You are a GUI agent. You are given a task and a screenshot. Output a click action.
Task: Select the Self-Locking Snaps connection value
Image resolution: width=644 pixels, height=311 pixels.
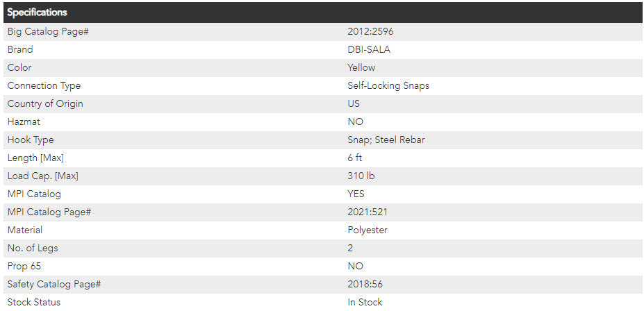(388, 85)
